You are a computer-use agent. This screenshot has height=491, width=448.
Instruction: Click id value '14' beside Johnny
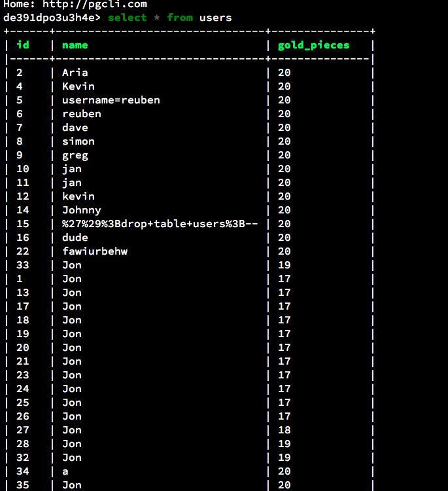click(x=23, y=210)
